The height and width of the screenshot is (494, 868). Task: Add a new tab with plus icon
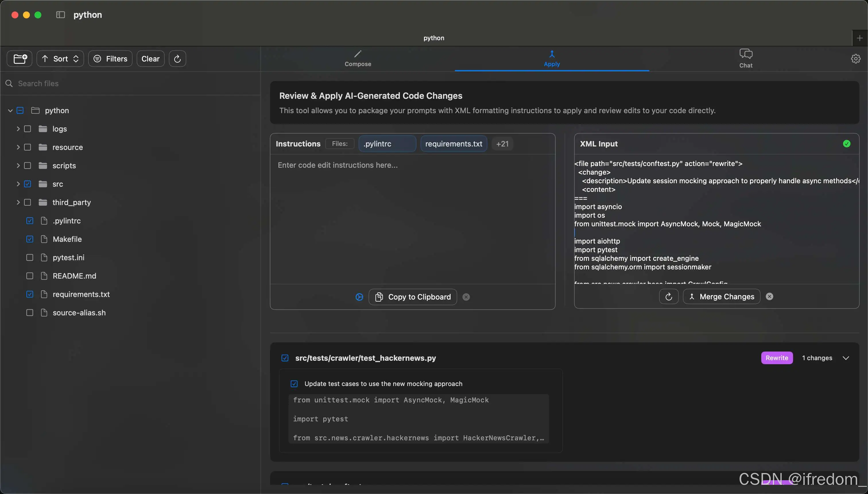click(859, 38)
